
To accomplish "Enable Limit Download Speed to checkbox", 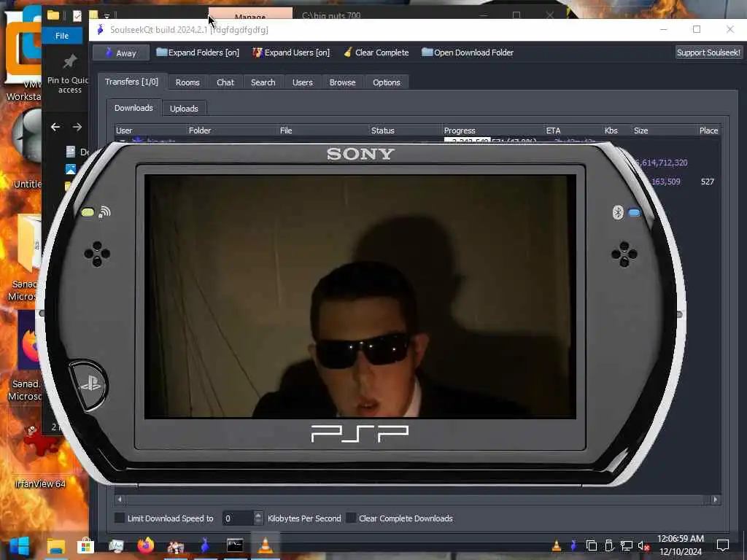I will pos(120,518).
